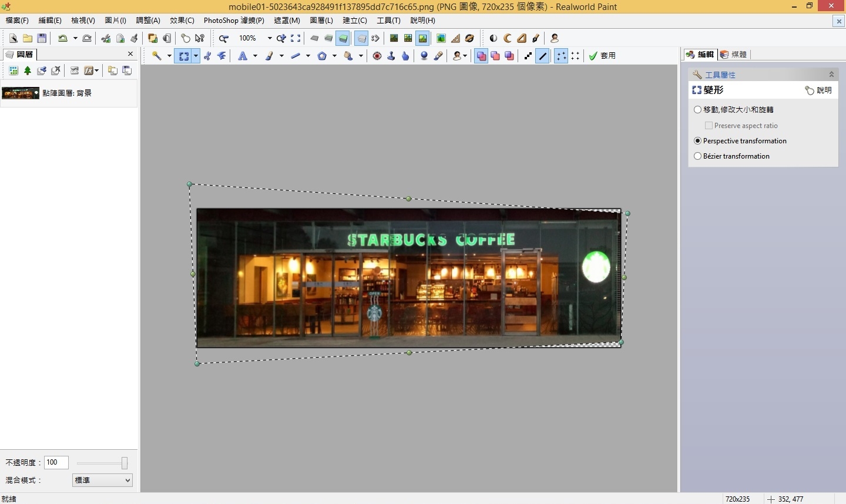Open a file with the folder icon
The image size is (846, 504).
[28, 38]
